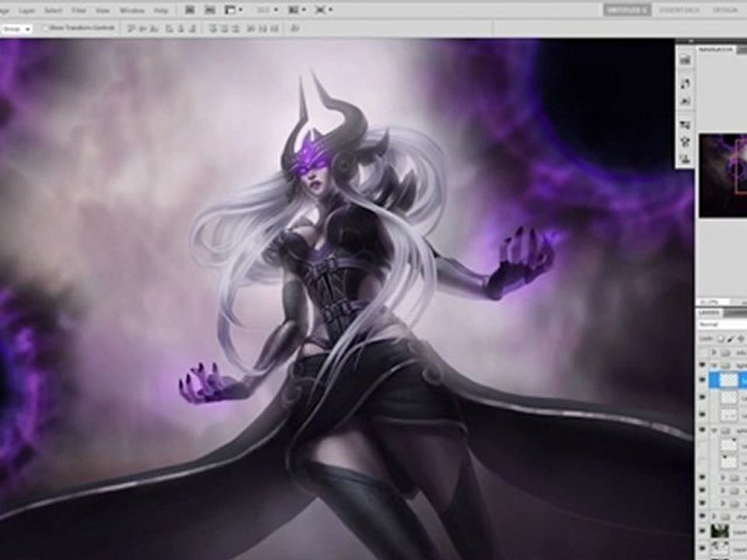Screen dimensions: 747x560
Task: Show the upper of two hidden layers
Action: click(x=703, y=446)
